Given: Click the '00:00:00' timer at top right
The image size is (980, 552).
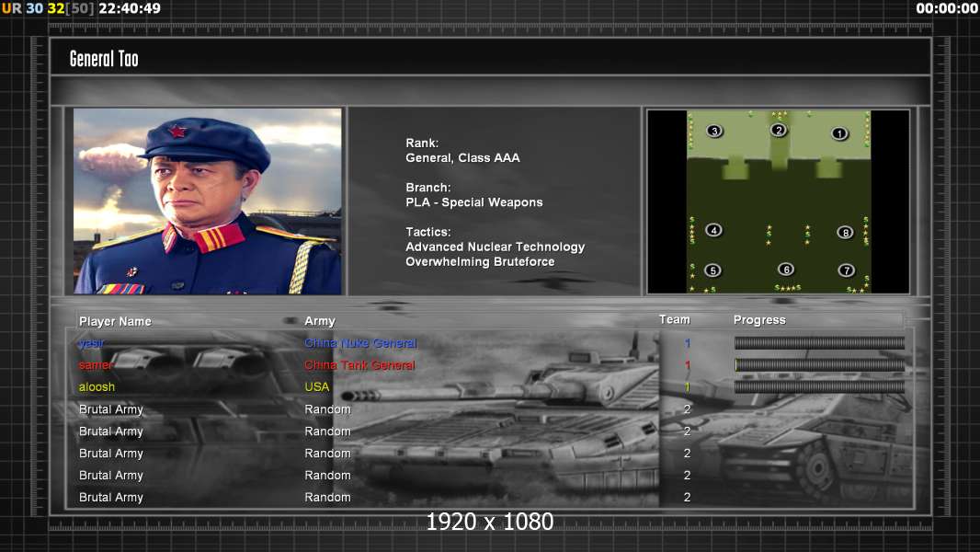Looking at the screenshot, I should 946,9.
